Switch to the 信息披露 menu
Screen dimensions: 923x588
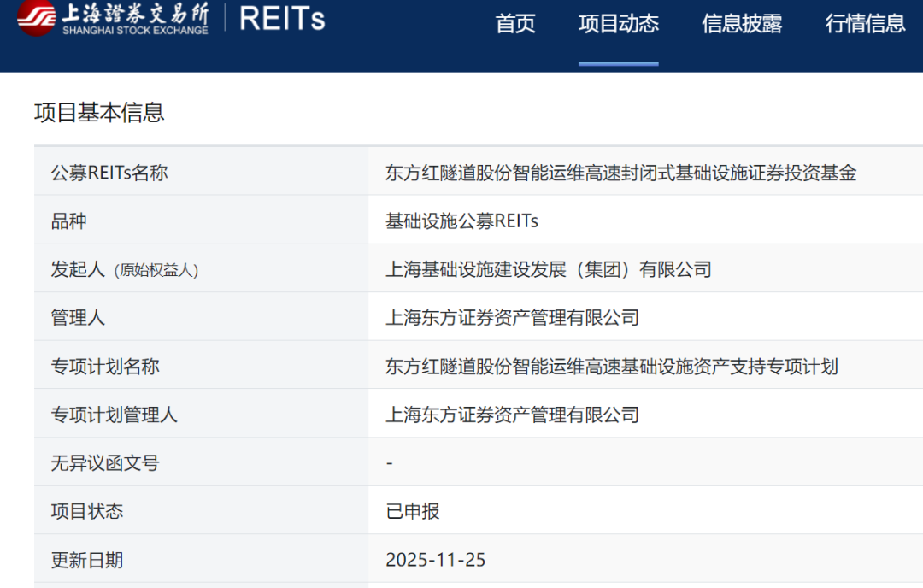[742, 24]
